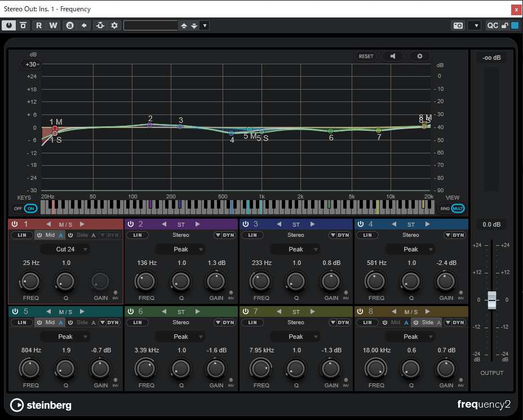The height and width of the screenshot is (420, 523).
Task: Select the Side tab on band 8
Action: click(427, 322)
